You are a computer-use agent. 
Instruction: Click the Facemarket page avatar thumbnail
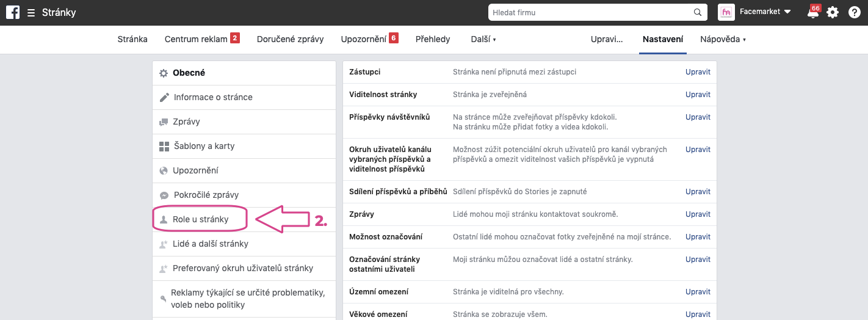[726, 12]
